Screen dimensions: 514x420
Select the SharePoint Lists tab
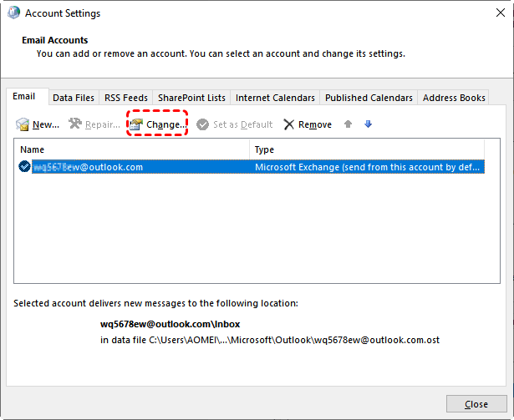tap(191, 98)
